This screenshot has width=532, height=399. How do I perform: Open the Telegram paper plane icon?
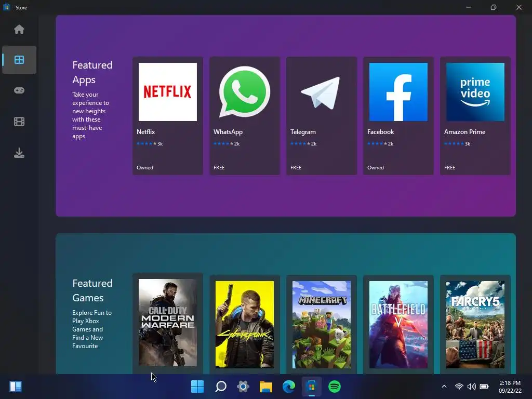tap(321, 92)
